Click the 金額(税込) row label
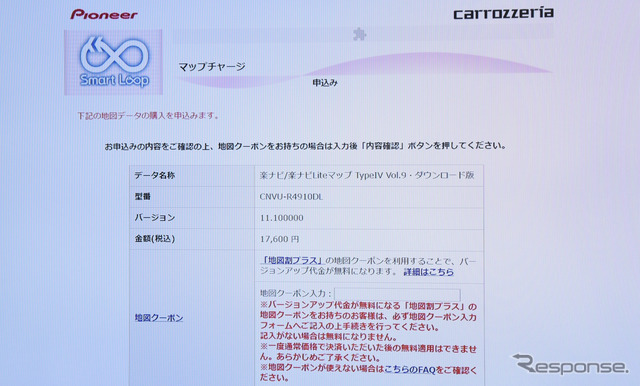This screenshot has height=386, width=640. point(155,239)
